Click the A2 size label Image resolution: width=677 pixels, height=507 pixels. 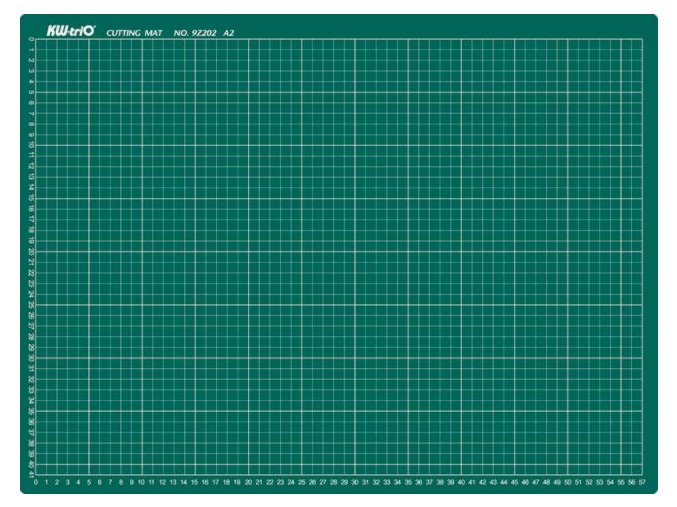click(x=229, y=33)
